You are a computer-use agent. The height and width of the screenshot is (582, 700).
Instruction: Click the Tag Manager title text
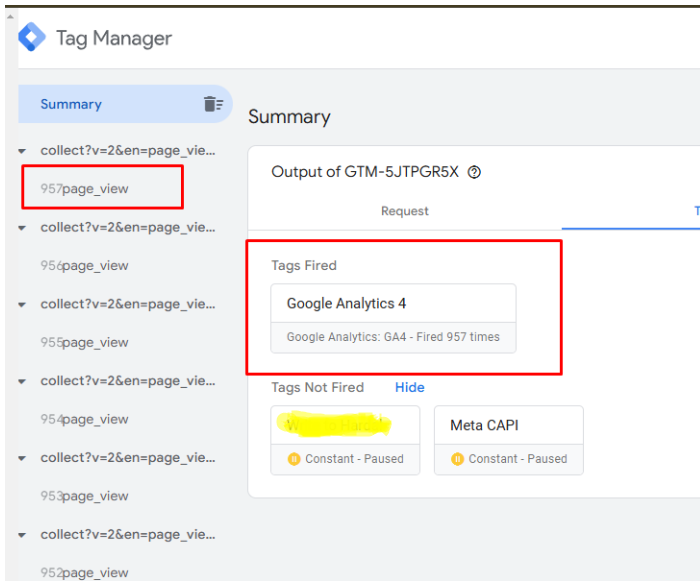pyautogui.click(x=114, y=38)
